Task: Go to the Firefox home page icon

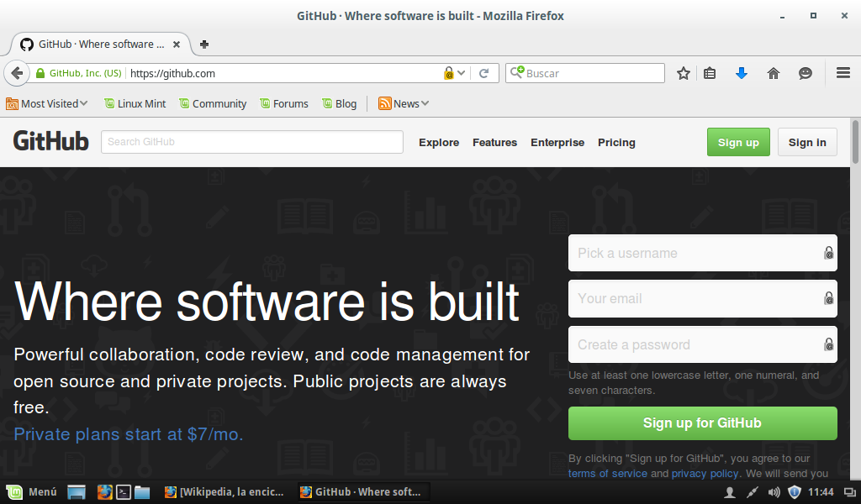Action: 774,73
